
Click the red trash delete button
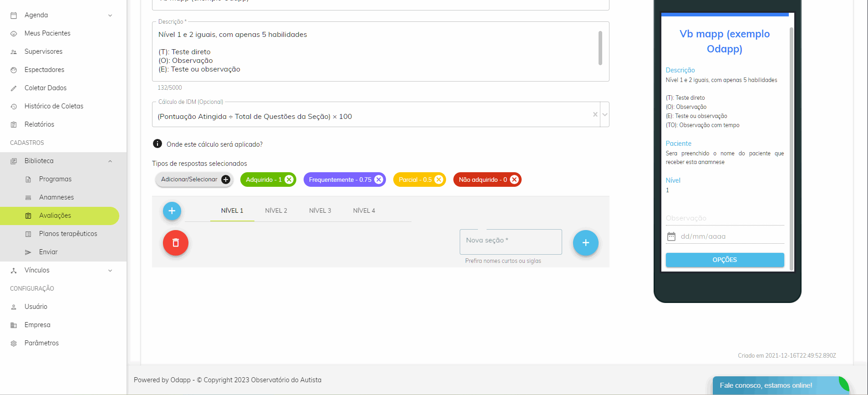176,243
